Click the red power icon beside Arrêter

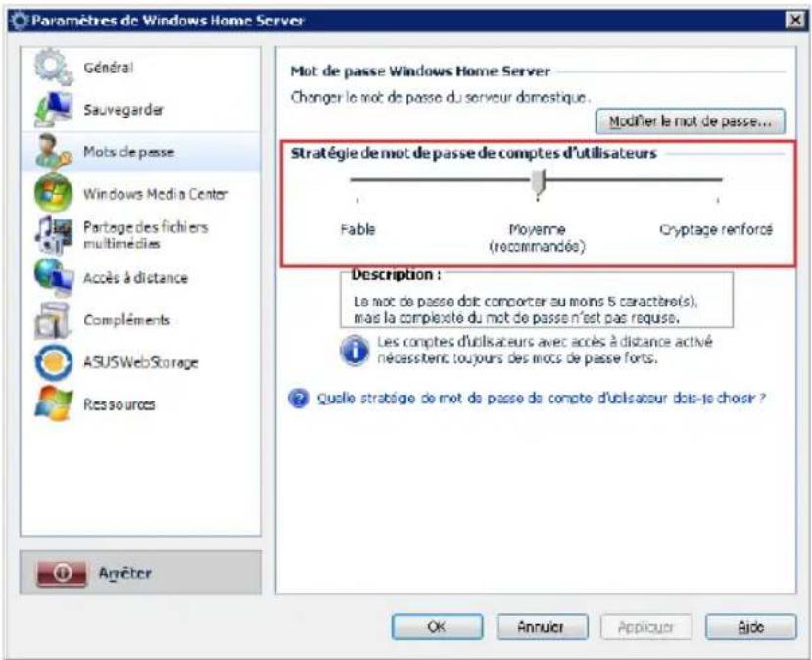62,573
